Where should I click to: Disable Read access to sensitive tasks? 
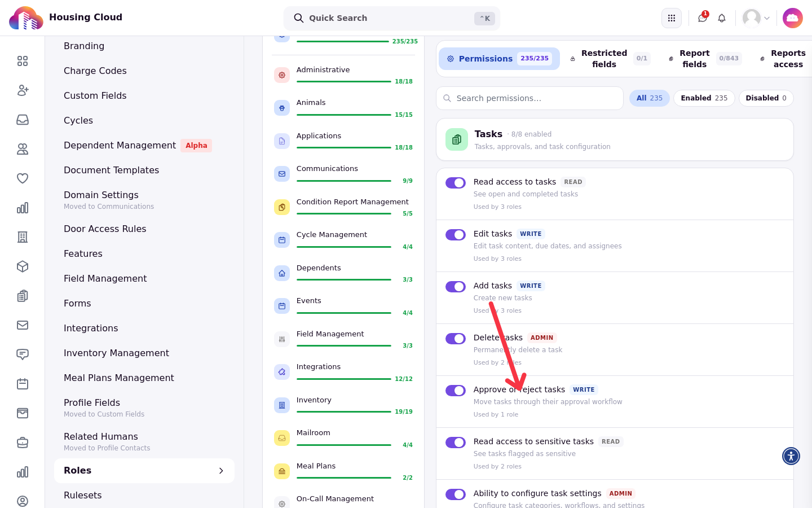point(456,443)
